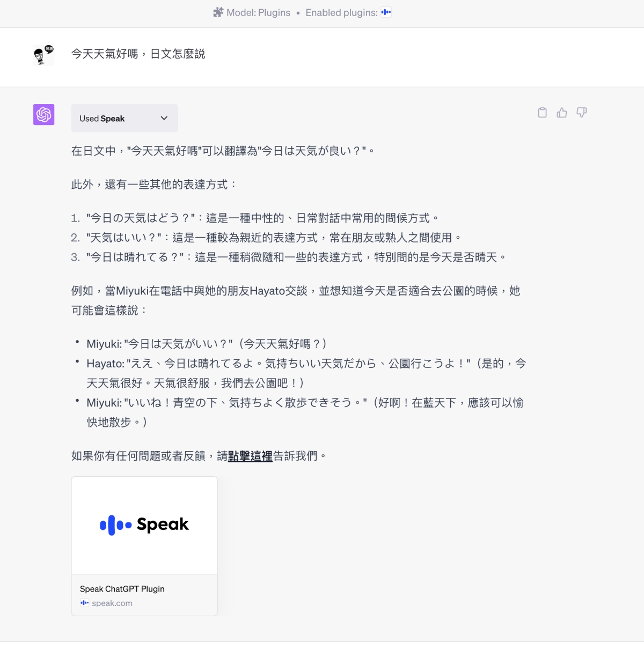This screenshot has width=644, height=657.
Task: Click the first Miyuki line 今日は天気がいい？
Action: 206,344
